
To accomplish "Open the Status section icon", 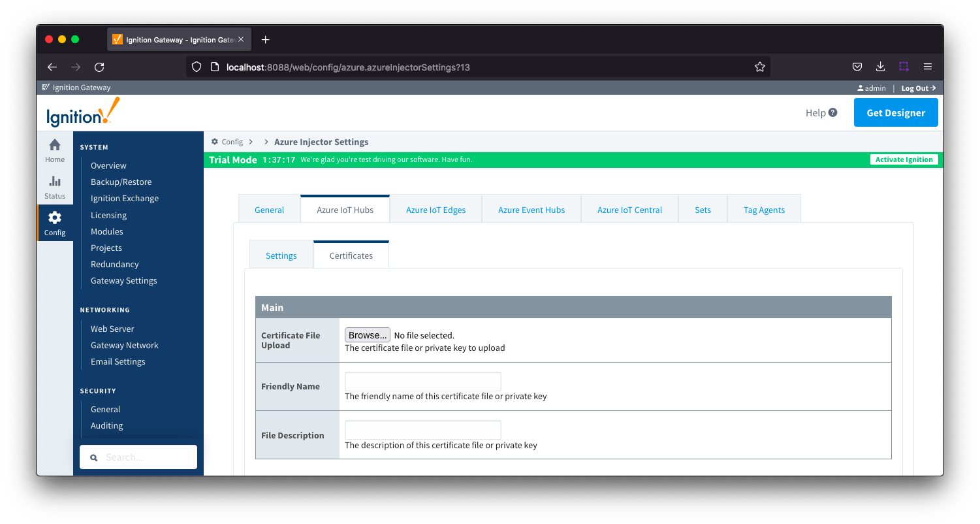I will (55, 182).
